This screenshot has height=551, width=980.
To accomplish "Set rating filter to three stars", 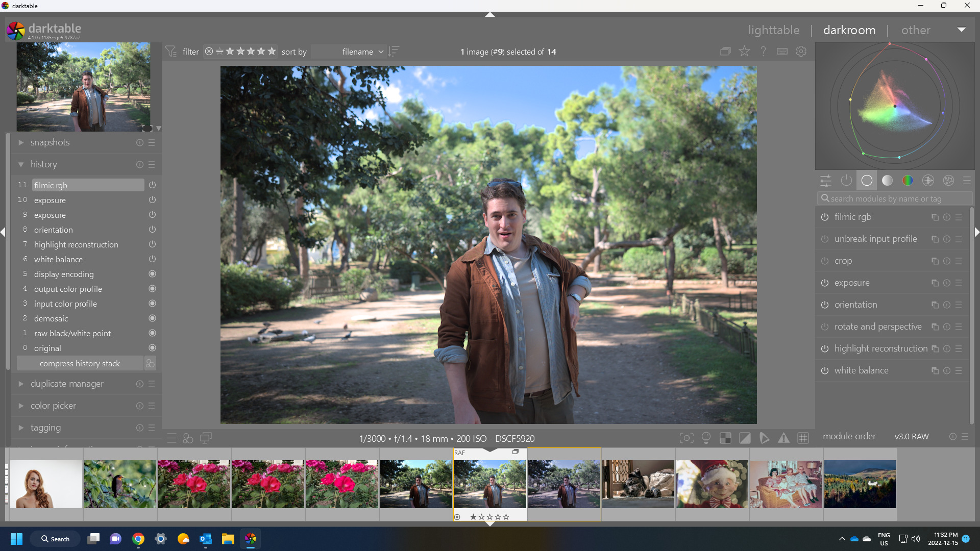I will tap(251, 52).
